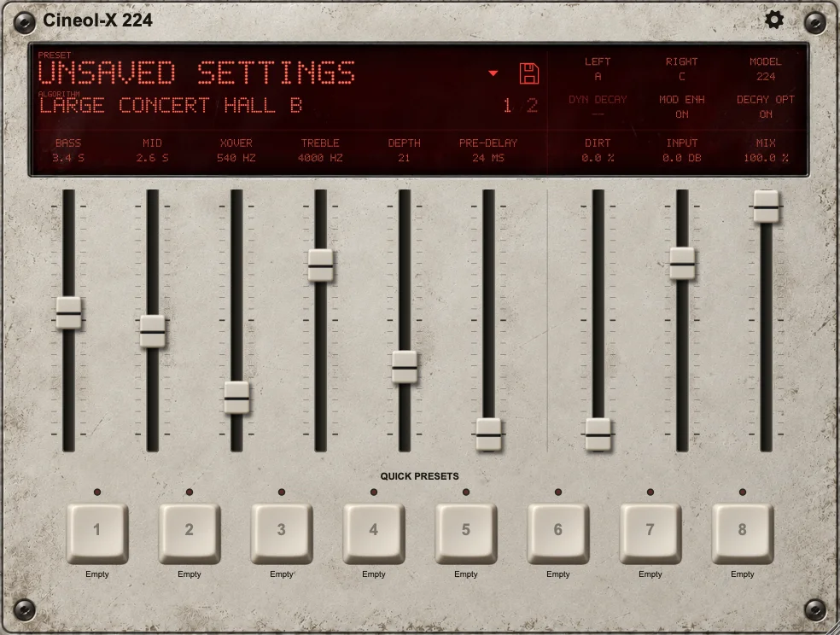The image size is (840, 635).
Task: Click the MID fader handle
Action: pos(153,331)
